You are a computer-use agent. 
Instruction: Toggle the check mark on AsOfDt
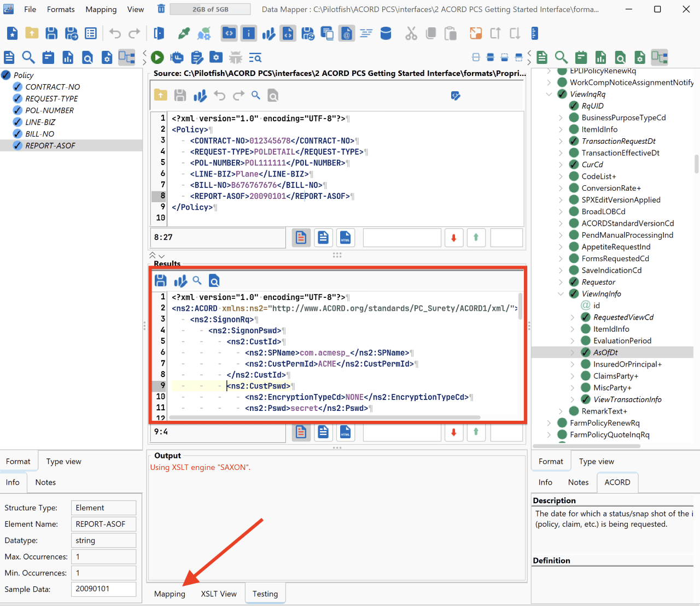pos(586,352)
